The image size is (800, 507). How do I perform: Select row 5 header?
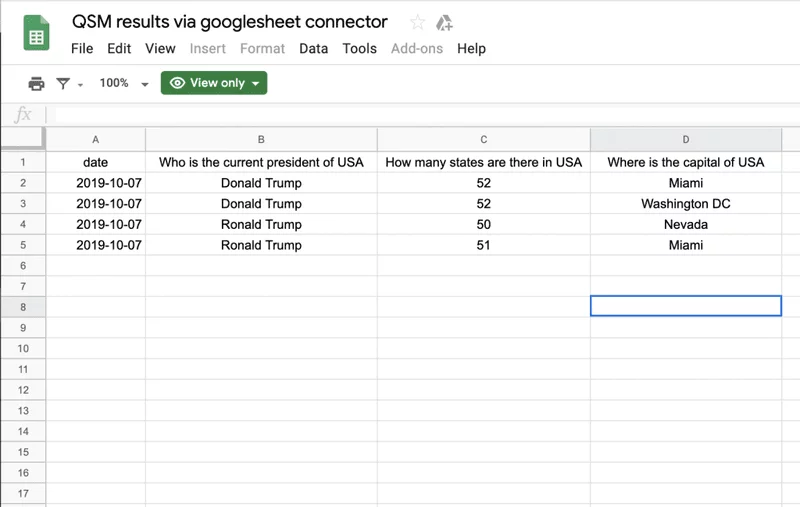coord(23,245)
